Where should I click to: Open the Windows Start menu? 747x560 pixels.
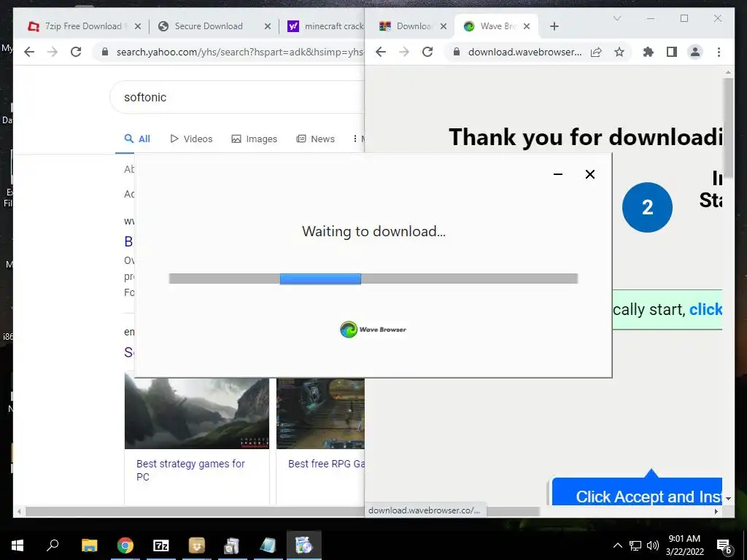[18, 545]
